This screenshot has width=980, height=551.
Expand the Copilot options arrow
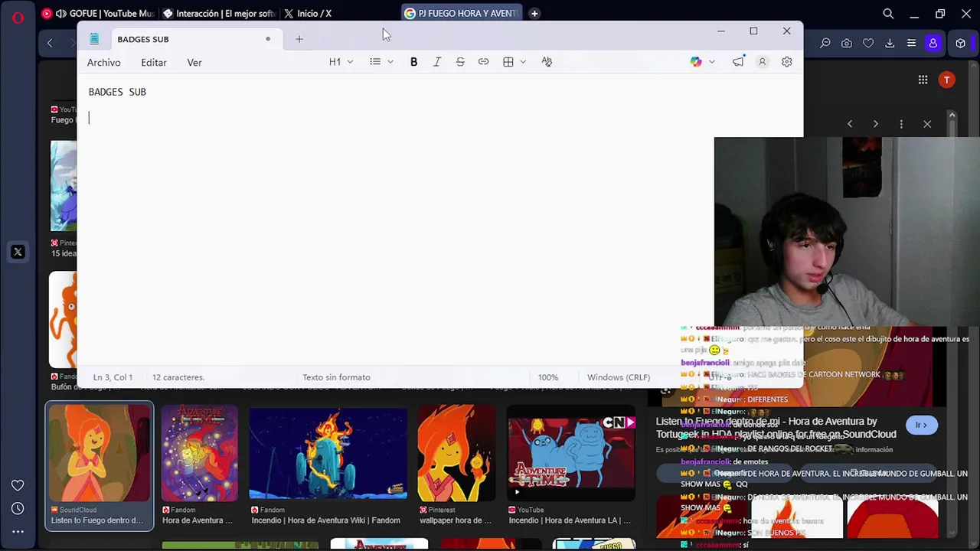click(x=711, y=62)
